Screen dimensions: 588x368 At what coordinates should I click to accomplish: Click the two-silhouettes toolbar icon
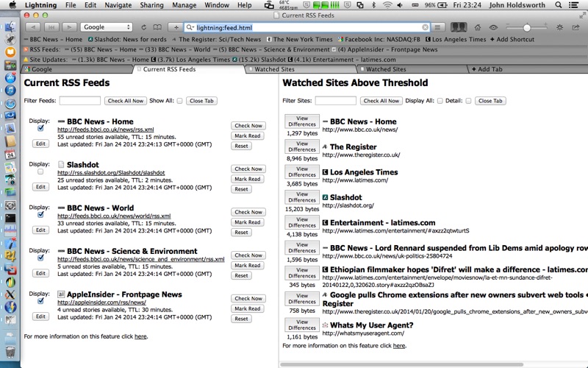click(458, 27)
